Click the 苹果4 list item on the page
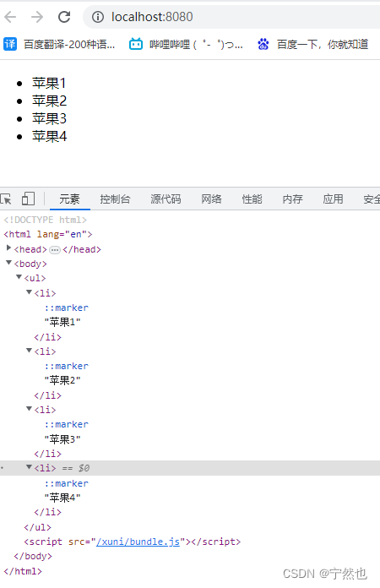Image resolution: width=380 pixels, height=588 pixels. (x=49, y=136)
